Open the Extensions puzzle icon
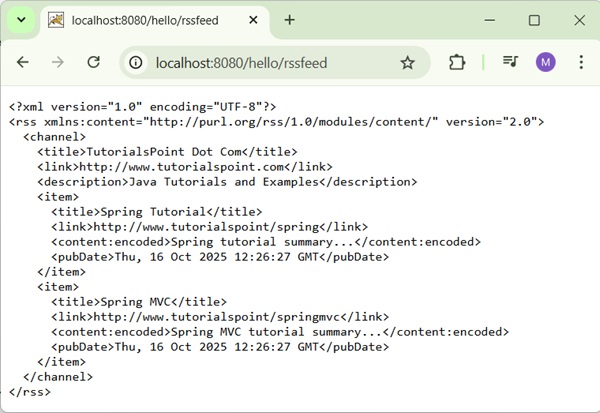The image size is (600, 413). click(457, 62)
